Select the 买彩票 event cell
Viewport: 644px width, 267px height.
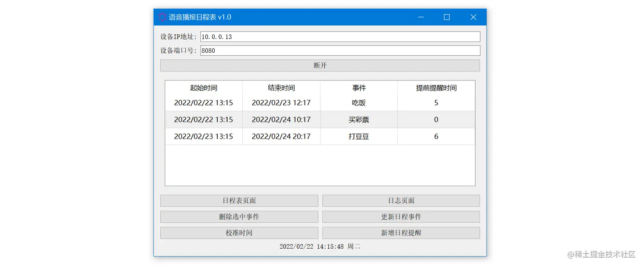pyautogui.click(x=359, y=120)
